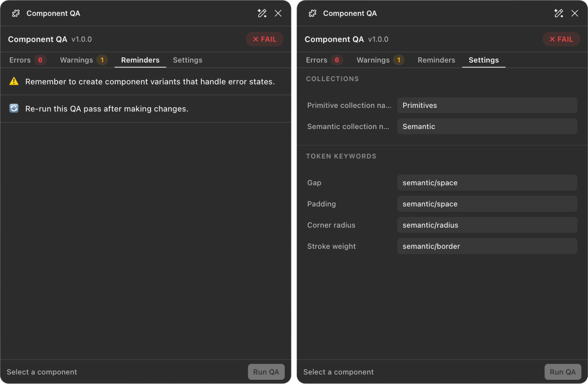The width and height of the screenshot is (588, 384).
Task: Close the right Component QA panel
Action: pyautogui.click(x=575, y=13)
